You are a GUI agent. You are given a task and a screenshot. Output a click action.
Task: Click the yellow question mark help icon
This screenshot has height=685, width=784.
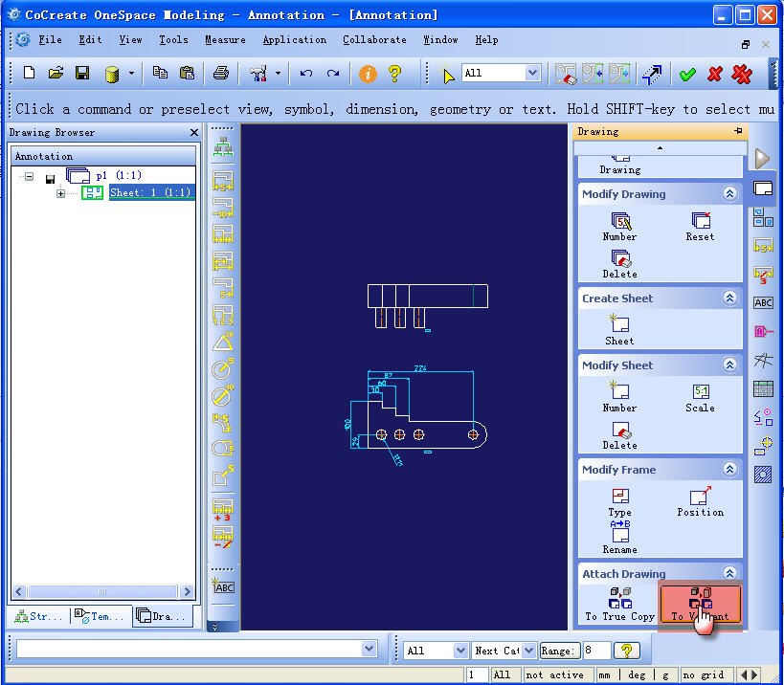tap(395, 74)
